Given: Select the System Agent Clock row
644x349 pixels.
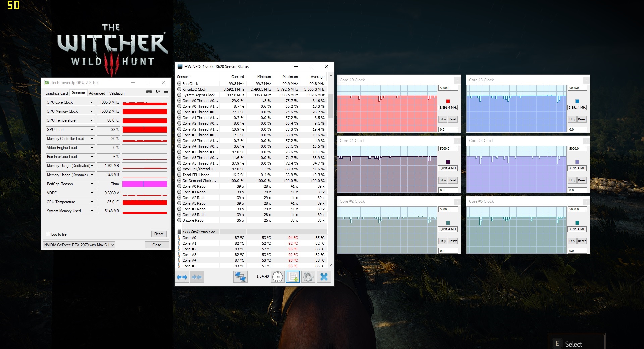Looking at the screenshot, I should pos(252,95).
